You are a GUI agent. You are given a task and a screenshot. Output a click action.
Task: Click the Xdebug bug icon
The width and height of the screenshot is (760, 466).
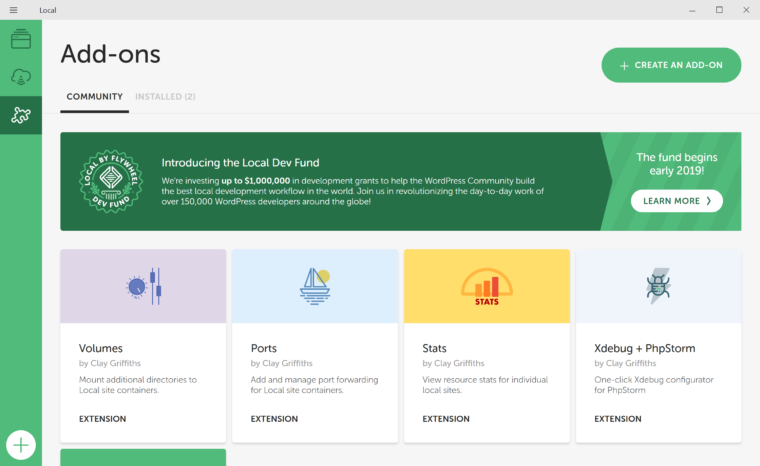(x=658, y=287)
